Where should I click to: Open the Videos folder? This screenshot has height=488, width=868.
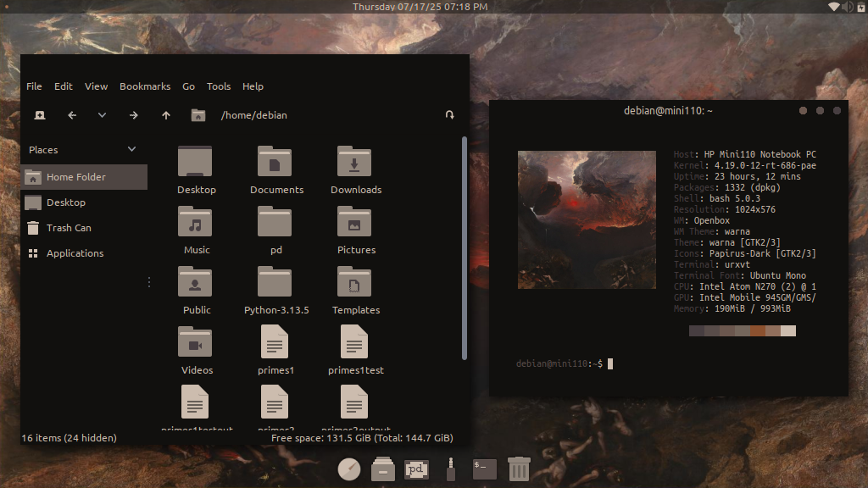(x=197, y=351)
